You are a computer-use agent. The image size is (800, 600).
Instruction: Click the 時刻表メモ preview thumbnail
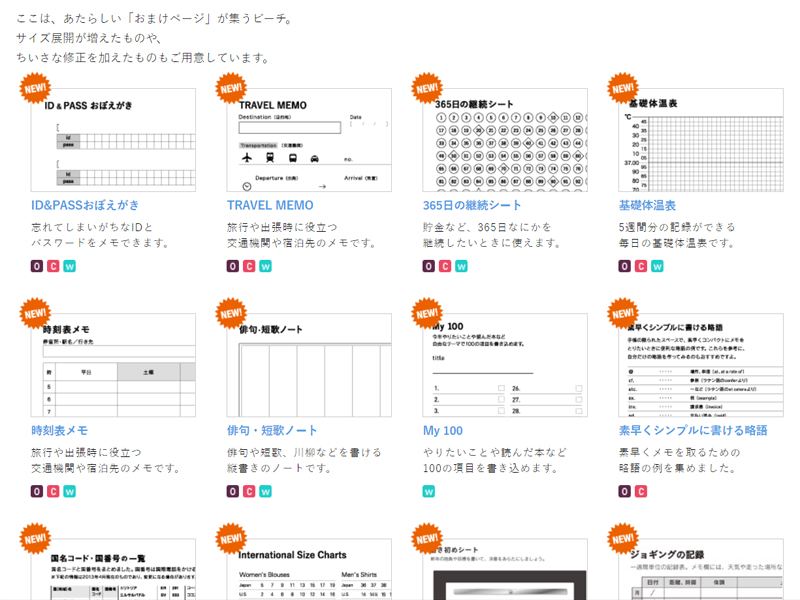(113, 365)
